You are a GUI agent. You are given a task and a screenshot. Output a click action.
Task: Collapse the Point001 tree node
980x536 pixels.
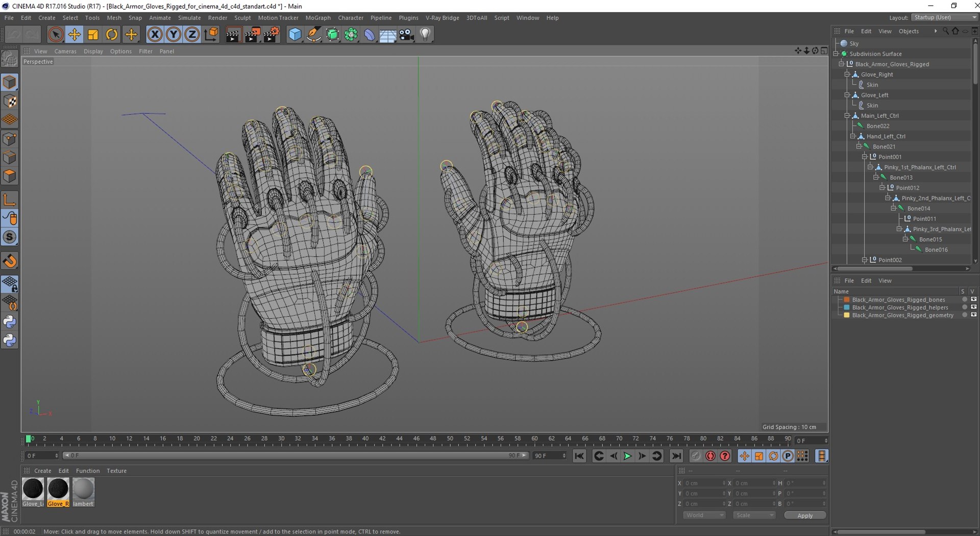point(864,157)
